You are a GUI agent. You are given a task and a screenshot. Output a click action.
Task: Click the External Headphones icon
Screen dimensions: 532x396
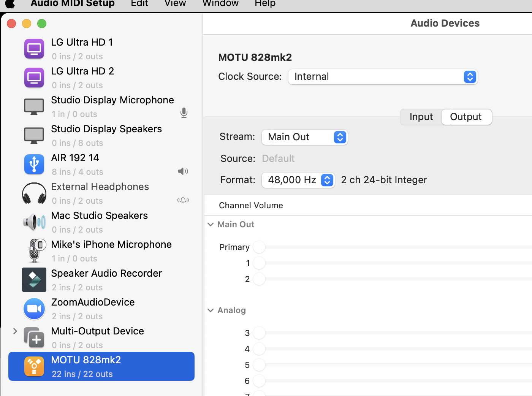tap(34, 193)
